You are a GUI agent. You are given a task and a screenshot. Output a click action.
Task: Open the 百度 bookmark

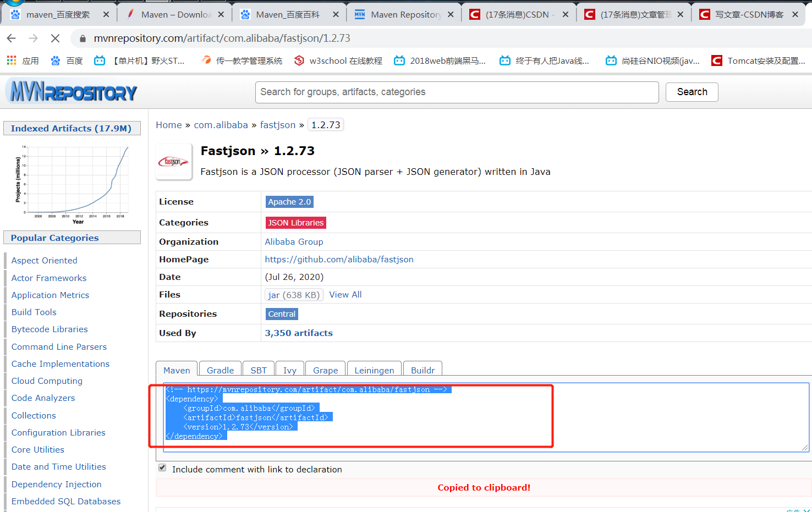(66, 60)
